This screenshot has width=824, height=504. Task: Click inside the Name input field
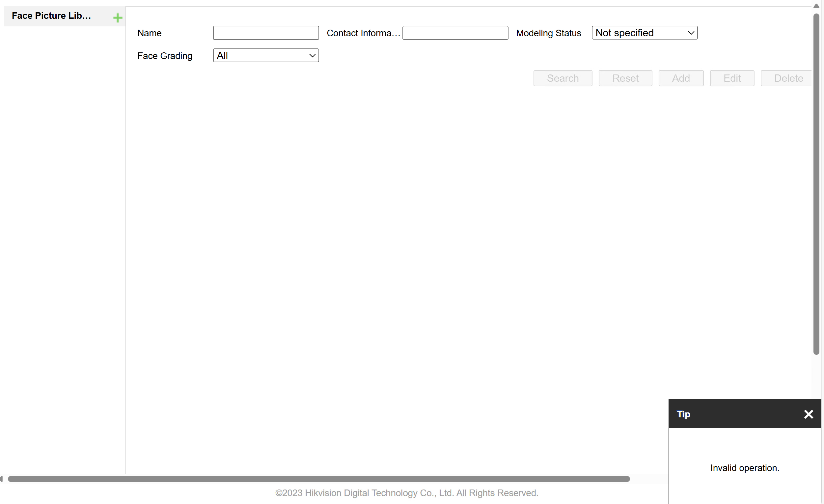point(265,32)
